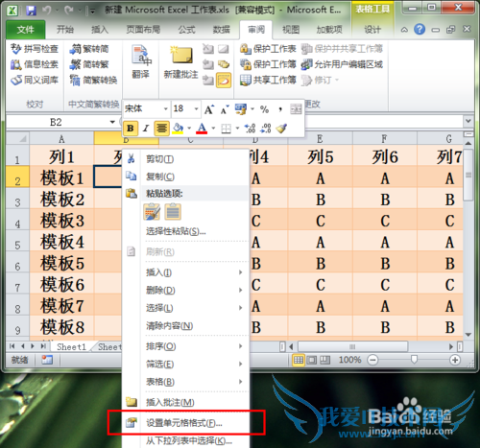Click the zoom out minus button
This screenshot has width=480, height=448.
372,360
